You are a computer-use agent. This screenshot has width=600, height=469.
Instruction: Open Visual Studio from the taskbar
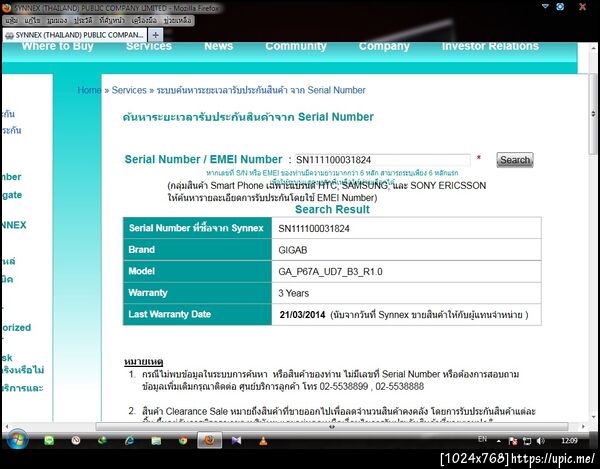236,441
